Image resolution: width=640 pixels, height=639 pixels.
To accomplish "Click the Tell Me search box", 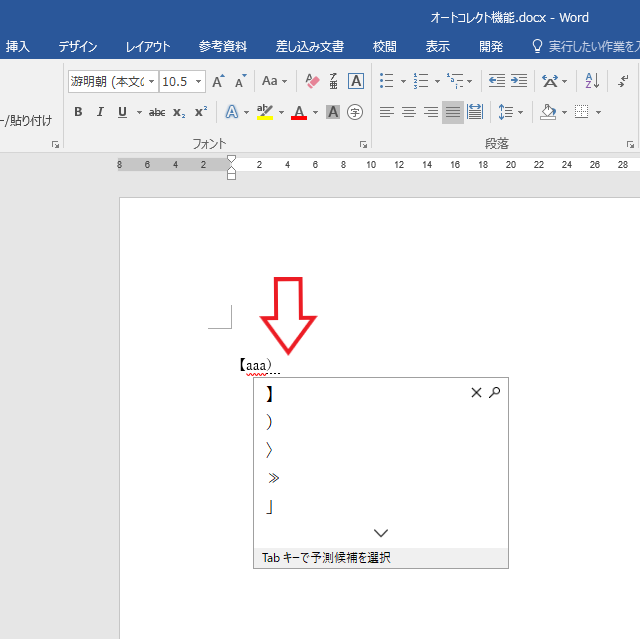I will [586, 47].
